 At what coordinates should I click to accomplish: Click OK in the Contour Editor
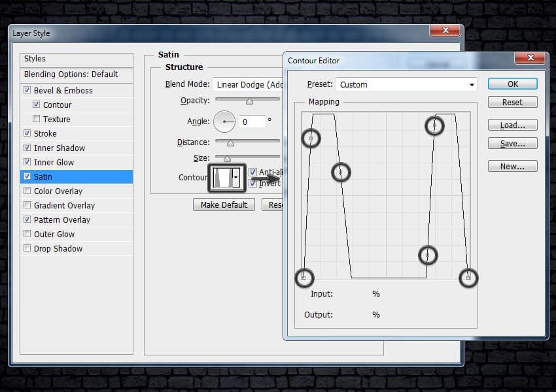tap(512, 84)
